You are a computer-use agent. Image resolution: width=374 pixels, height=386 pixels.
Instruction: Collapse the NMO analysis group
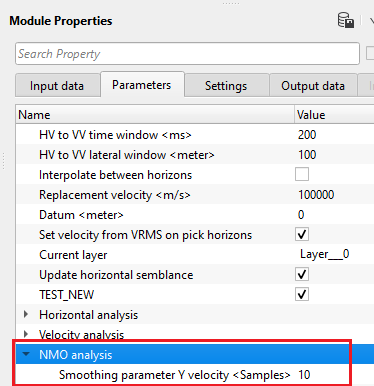[x=26, y=354]
